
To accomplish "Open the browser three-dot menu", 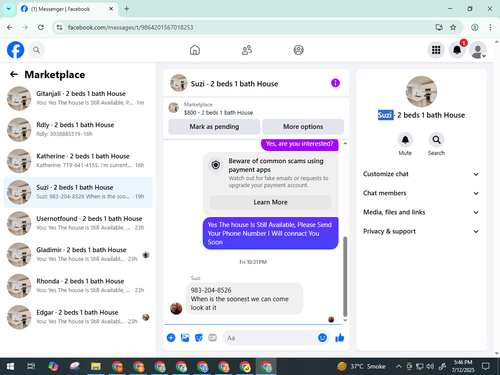I will click(490, 27).
